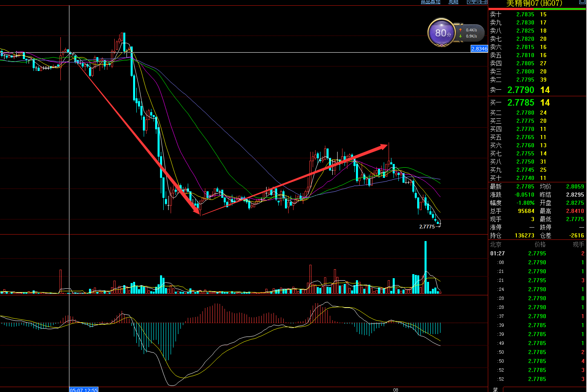
Task: Click the 08 date label on time axis
Action: [396, 390]
